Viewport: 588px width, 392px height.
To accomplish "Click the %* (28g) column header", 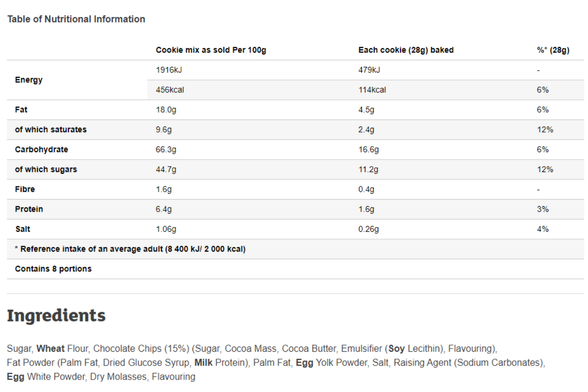I will click(553, 50).
